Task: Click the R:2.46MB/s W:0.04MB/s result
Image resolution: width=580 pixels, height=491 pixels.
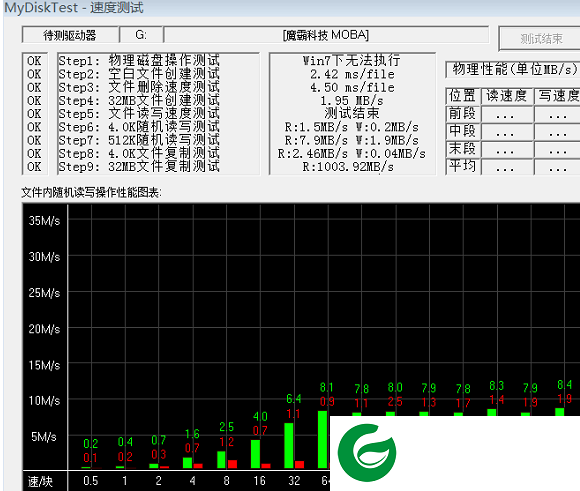Action: pyautogui.click(x=351, y=154)
